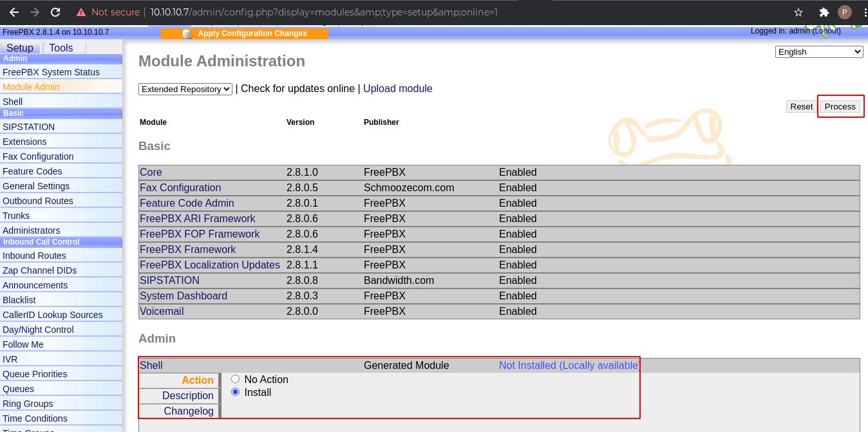Switch to the Tools tab
The width and height of the screenshot is (868, 432).
pyautogui.click(x=61, y=48)
